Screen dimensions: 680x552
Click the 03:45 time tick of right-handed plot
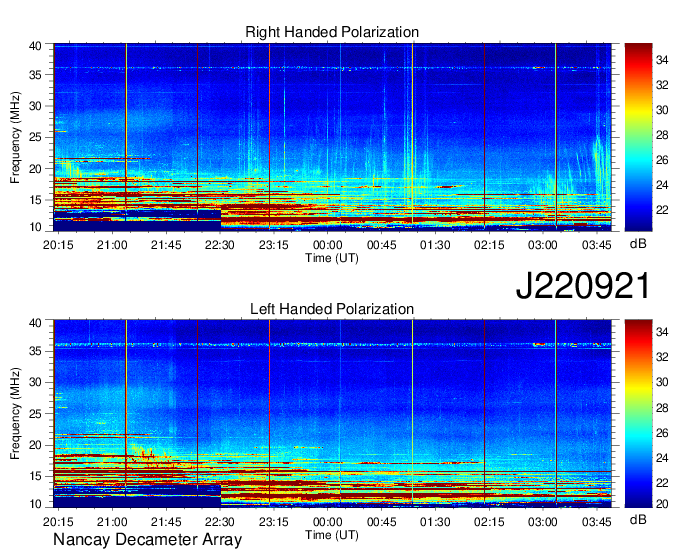point(597,245)
